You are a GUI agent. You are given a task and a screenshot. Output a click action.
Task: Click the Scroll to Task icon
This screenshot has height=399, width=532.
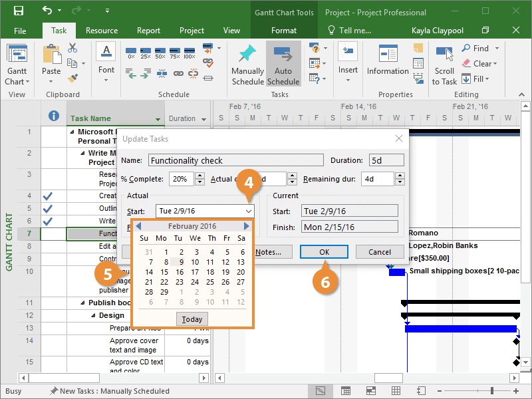pyautogui.click(x=444, y=55)
